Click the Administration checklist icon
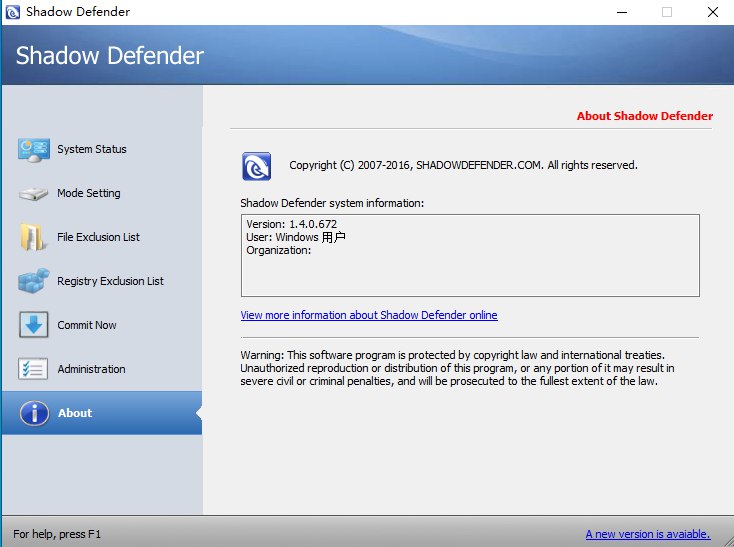 point(33,369)
